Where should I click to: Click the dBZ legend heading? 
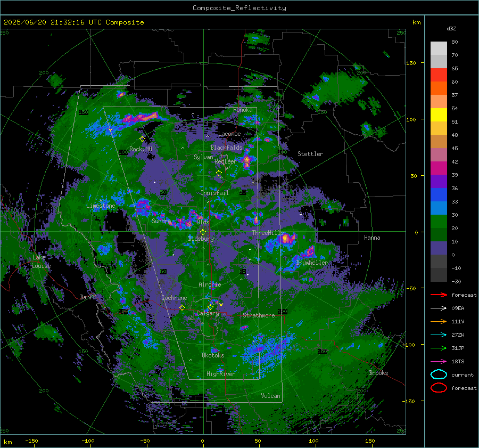451,28
